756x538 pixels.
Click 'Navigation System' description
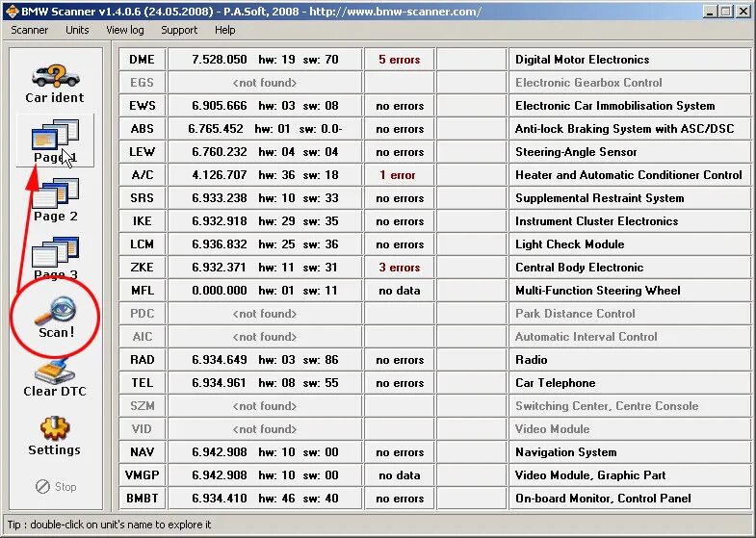[566, 452]
